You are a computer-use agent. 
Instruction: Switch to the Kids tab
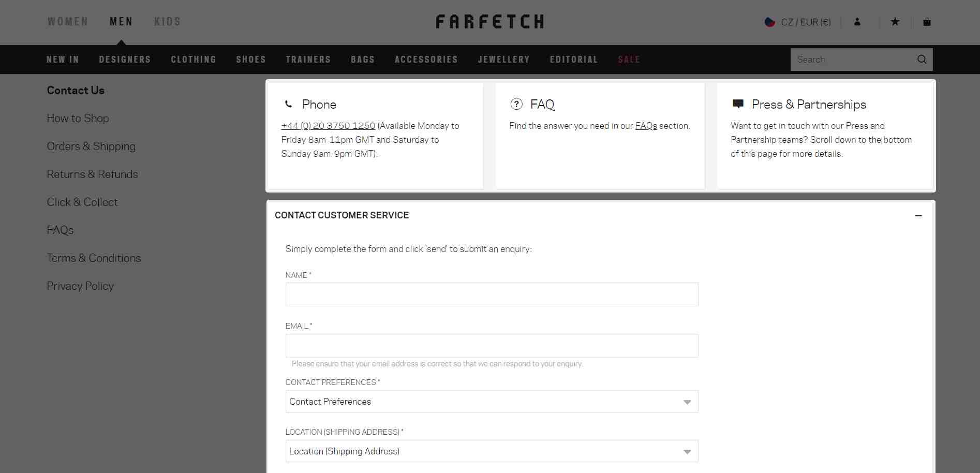[167, 22]
